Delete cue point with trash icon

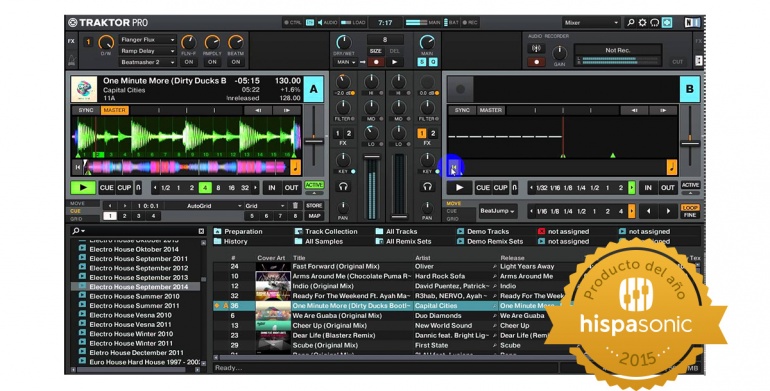coord(295,206)
